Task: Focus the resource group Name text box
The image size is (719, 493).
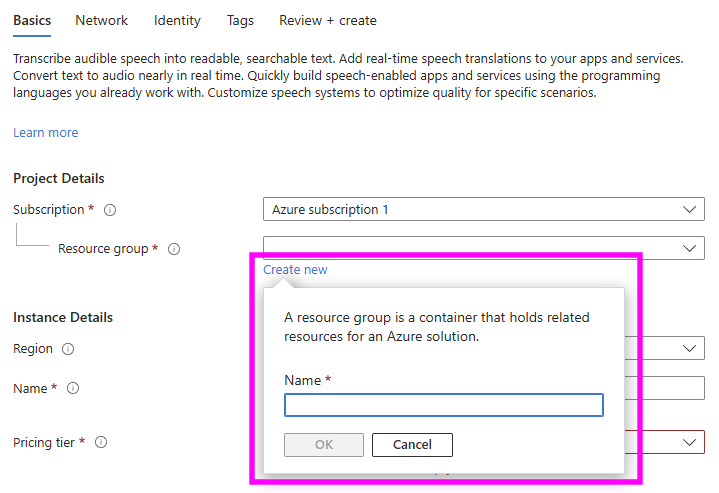Action: pyautogui.click(x=444, y=405)
